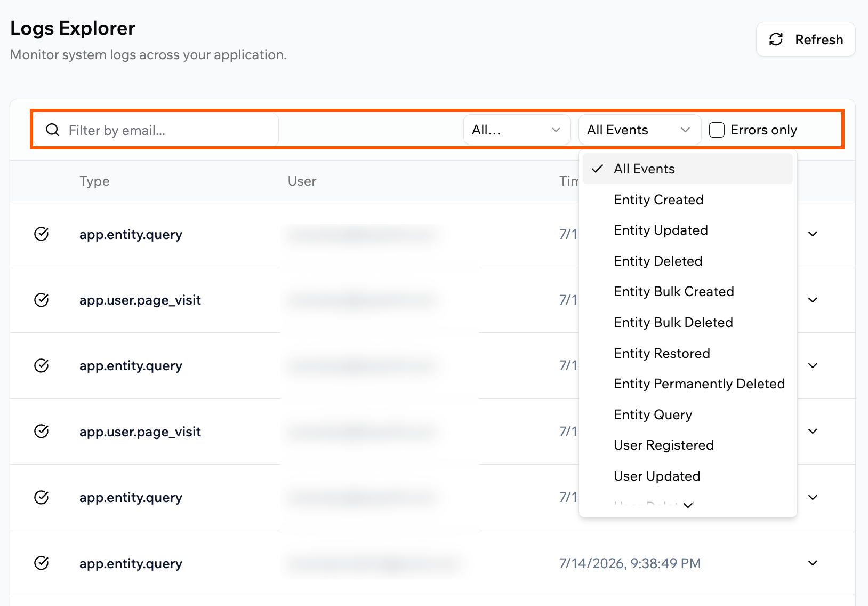
Task: Choose Entity Updated from the list
Action: pyautogui.click(x=687, y=230)
